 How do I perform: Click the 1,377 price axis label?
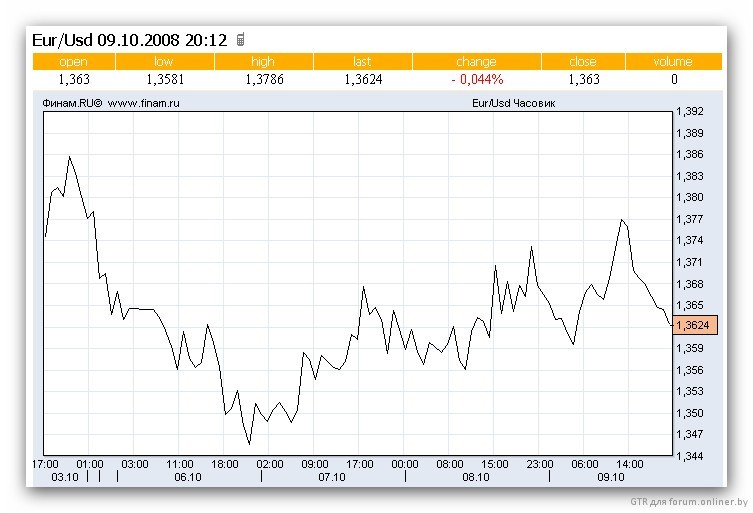pos(690,220)
